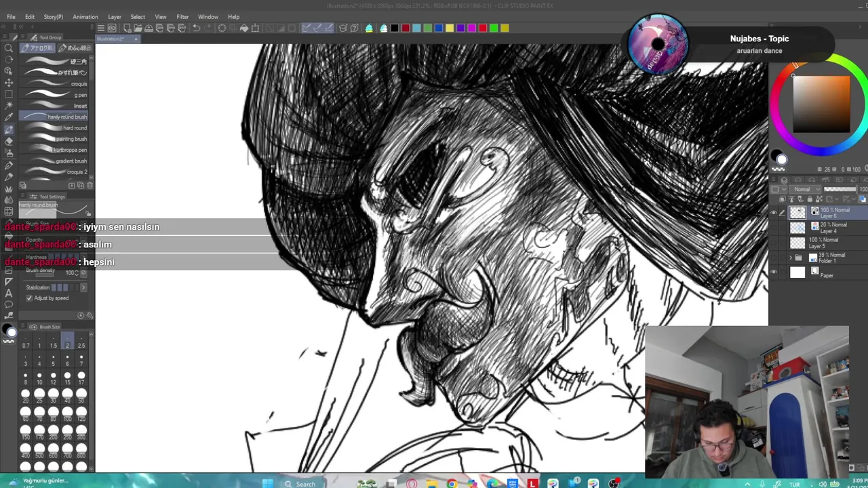Open the File menu
This screenshot has height=488, width=868.
[x=11, y=17]
